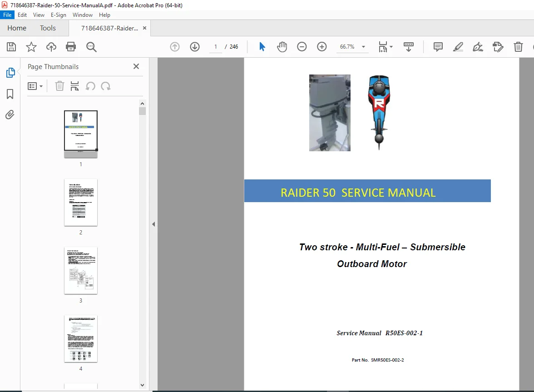Go to previous page arrow icon
The image size is (534, 392).
[x=175, y=47]
